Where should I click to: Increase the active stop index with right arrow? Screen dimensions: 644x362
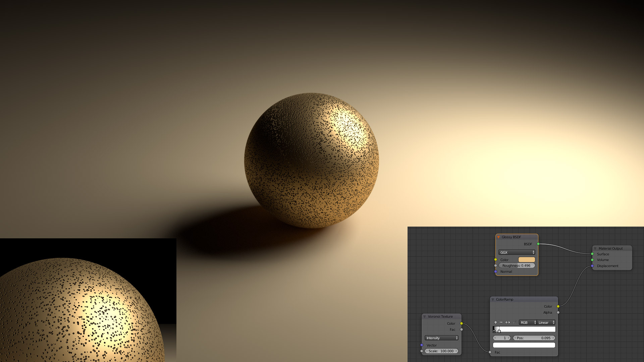point(509,338)
